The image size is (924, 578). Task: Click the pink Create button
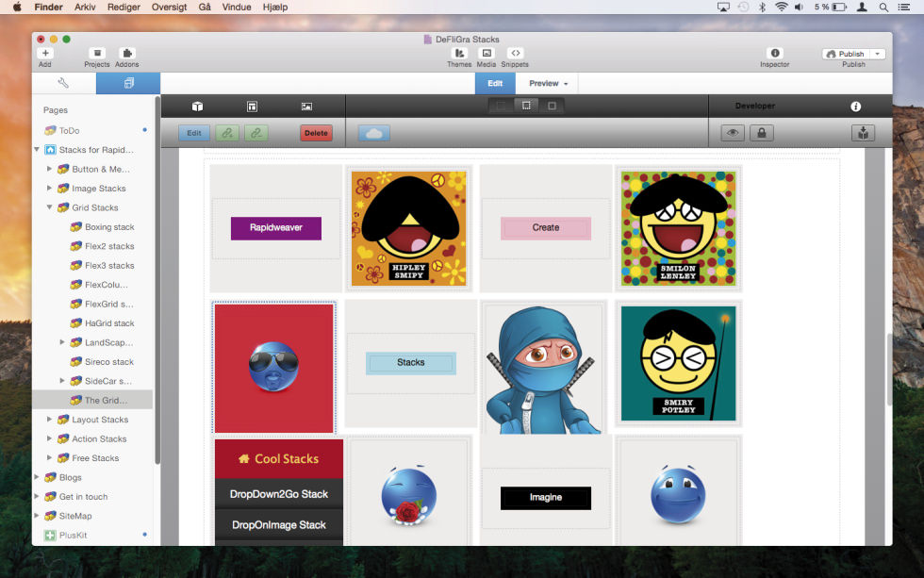(546, 228)
